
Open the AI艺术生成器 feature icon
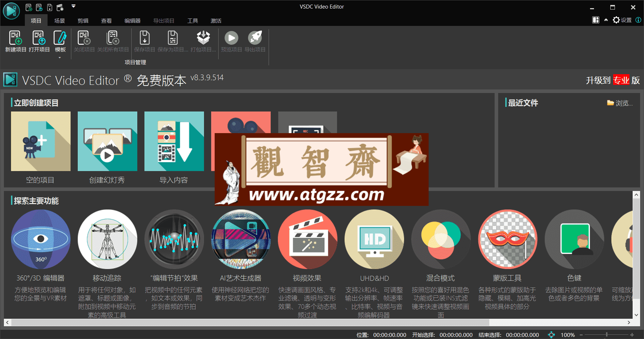(x=241, y=239)
